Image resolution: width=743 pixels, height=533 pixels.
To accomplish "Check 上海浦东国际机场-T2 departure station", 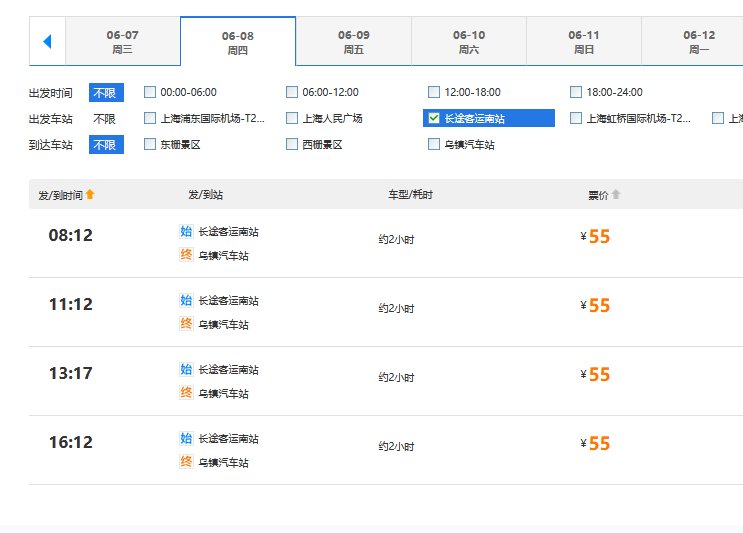I will pyautogui.click(x=150, y=118).
